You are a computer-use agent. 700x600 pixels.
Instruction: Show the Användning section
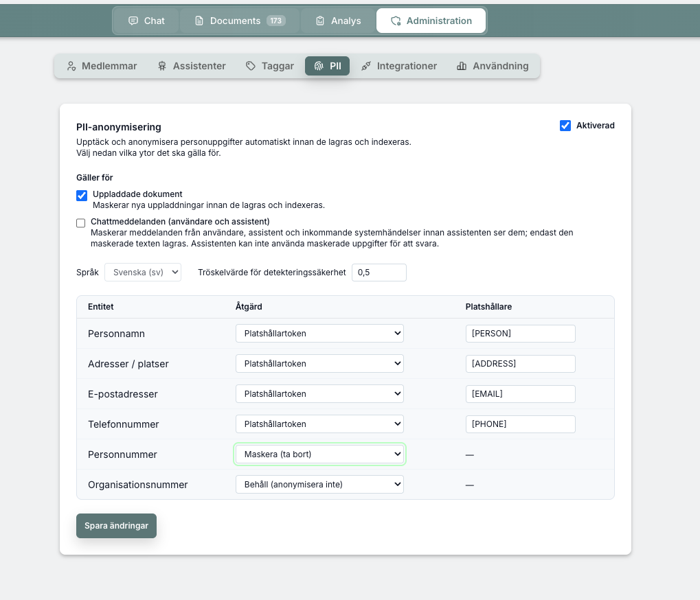coord(493,66)
